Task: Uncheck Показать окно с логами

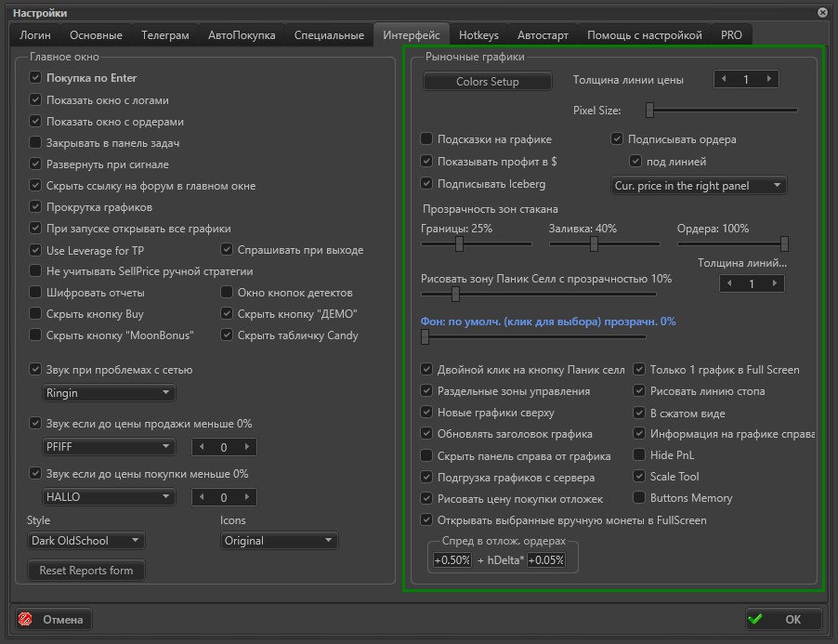Action: pos(35,100)
